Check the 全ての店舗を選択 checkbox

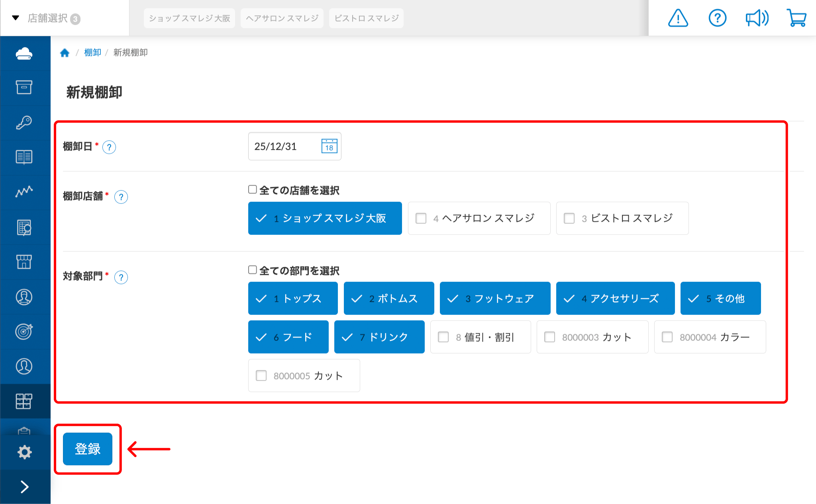(253, 189)
